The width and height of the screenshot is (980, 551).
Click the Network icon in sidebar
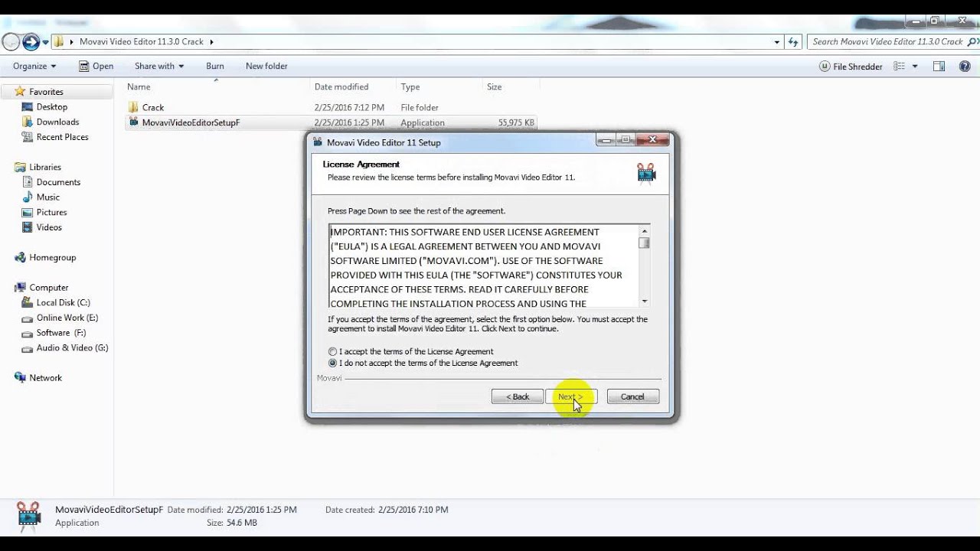[20, 378]
